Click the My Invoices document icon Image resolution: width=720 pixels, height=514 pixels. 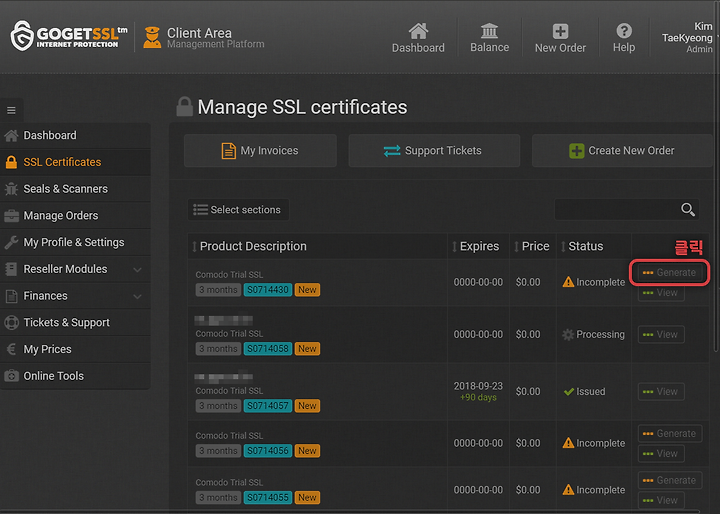point(228,151)
